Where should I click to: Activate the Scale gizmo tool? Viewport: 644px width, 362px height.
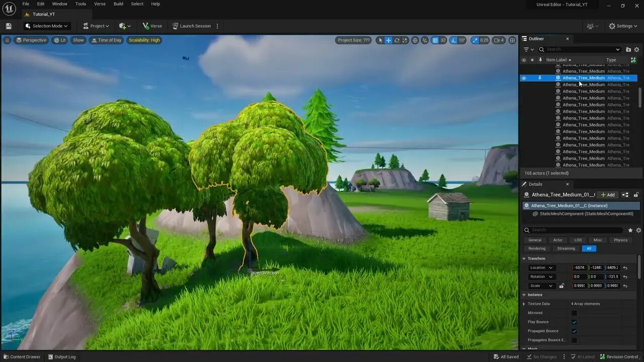pos(405,40)
